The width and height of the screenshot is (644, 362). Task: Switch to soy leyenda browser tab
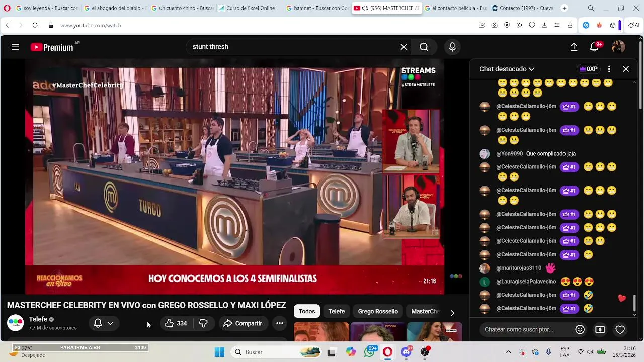click(x=47, y=8)
